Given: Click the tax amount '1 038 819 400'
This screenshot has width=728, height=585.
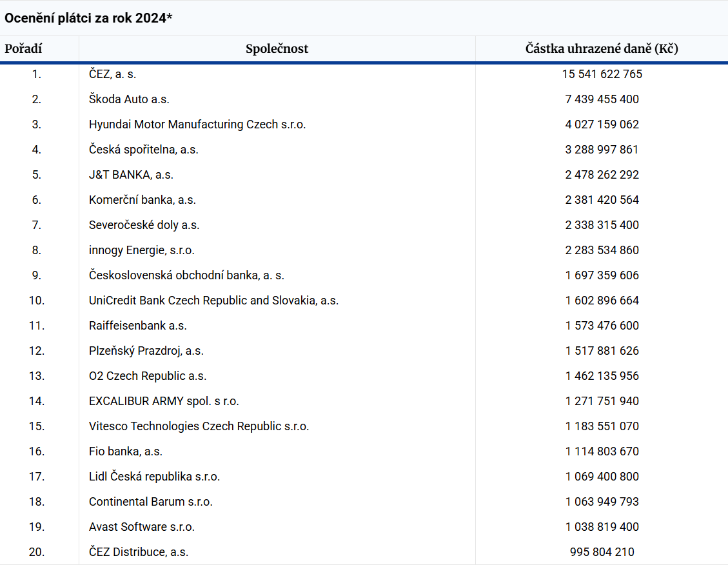Looking at the screenshot, I should point(602,527).
